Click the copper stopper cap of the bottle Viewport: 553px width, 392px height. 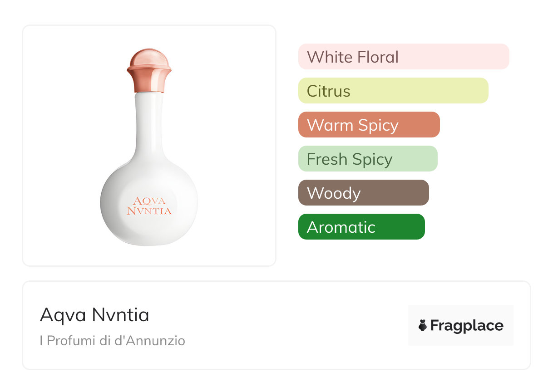click(149, 71)
